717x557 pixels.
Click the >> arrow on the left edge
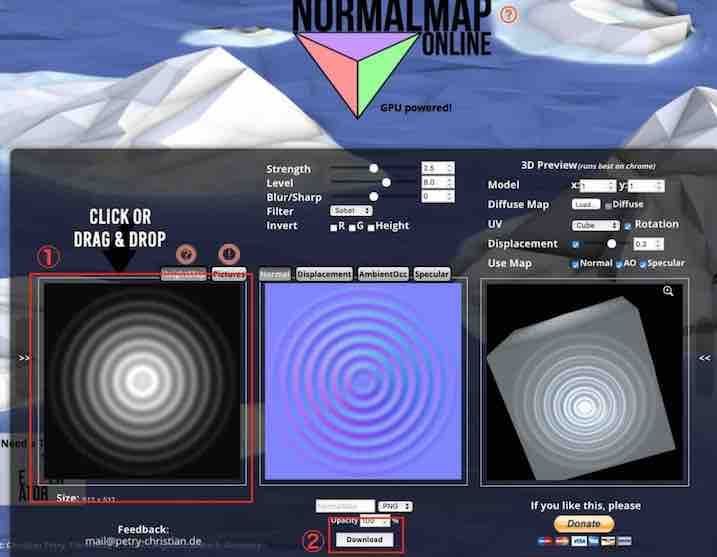point(24,358)
